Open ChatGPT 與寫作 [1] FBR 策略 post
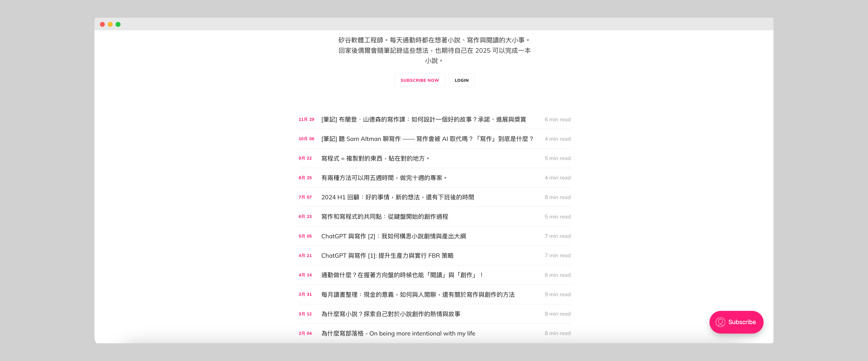This screenshot has height=361, width=868. coord(387,256)
